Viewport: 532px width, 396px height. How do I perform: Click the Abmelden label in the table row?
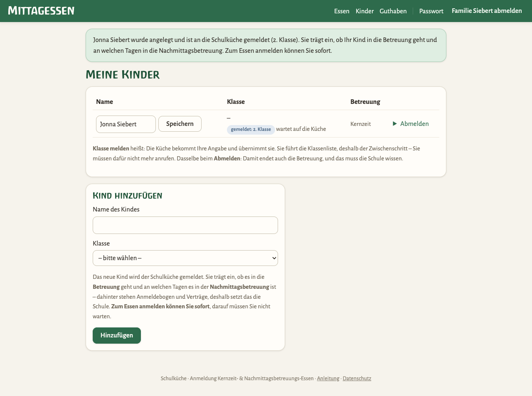[x=414, y=124]
